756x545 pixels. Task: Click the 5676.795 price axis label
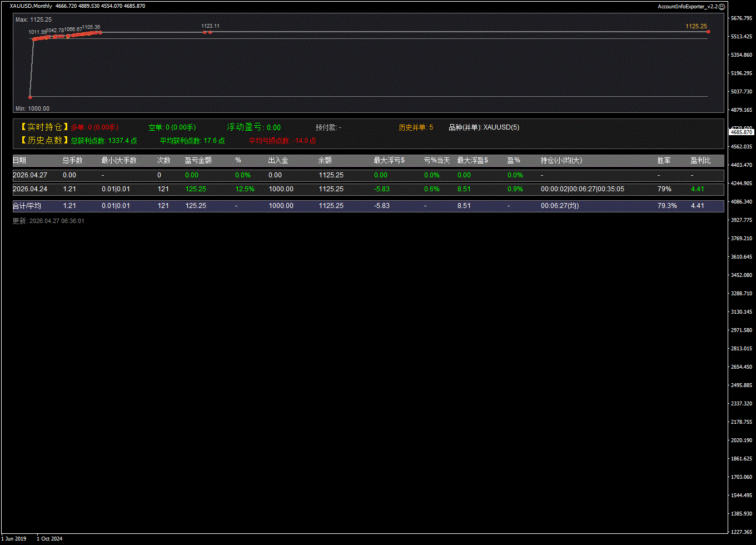click(742, 18)
